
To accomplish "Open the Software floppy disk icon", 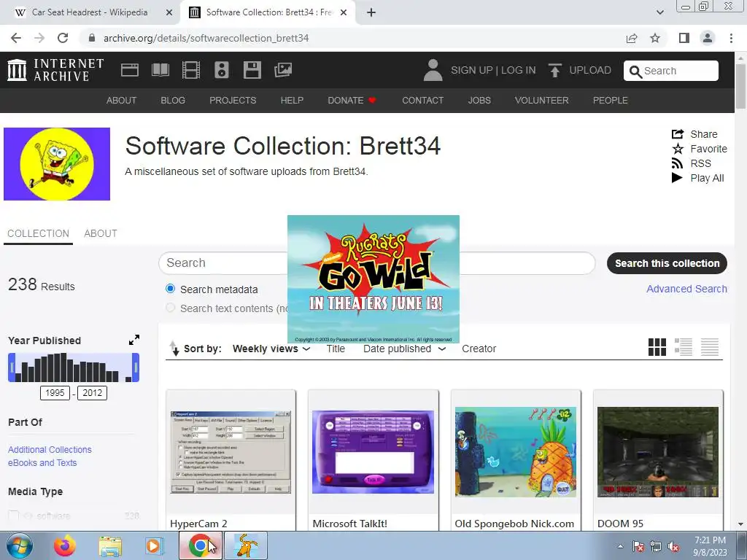I will 252,70.
